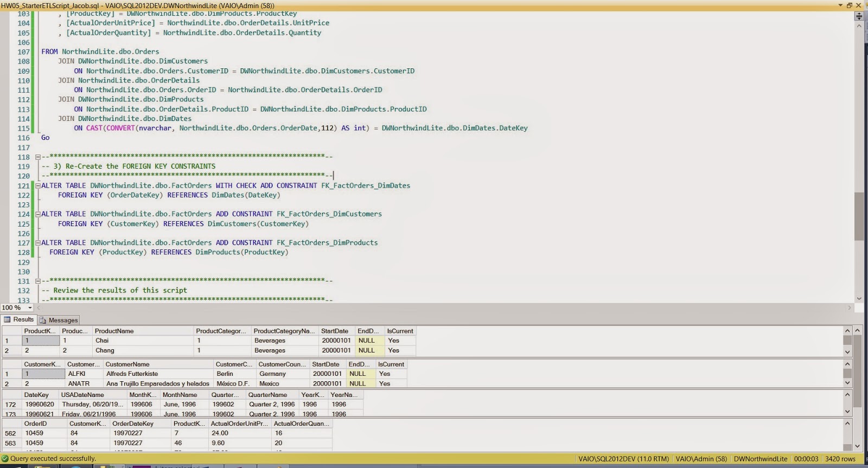Click the 'Chai' product name cell
868x468 pixels.
143,341
